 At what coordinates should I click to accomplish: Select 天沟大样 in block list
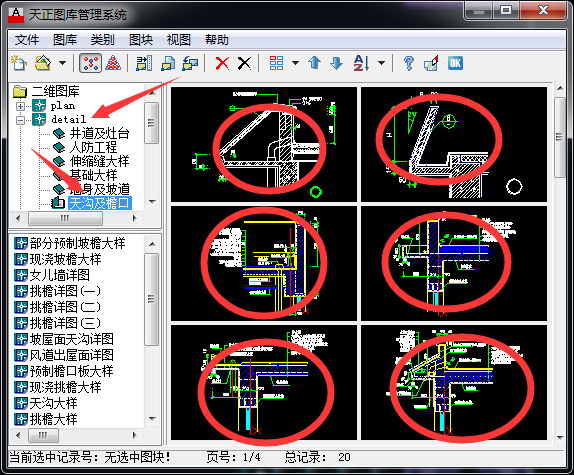53,403
